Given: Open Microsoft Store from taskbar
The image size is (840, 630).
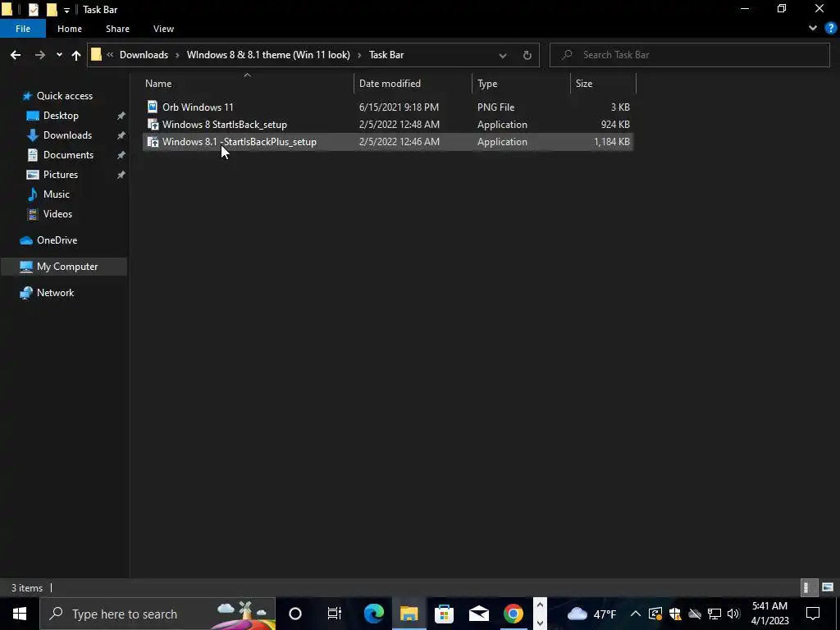Looking at the screenshot, I should pos(444,614).
